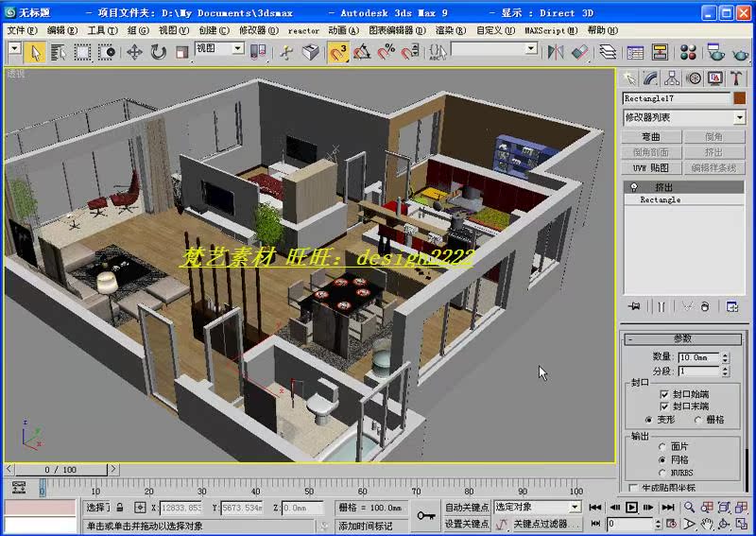Open the Layer Manager
The height and width of the screenshot is (536, 756).
click(608, 52)
